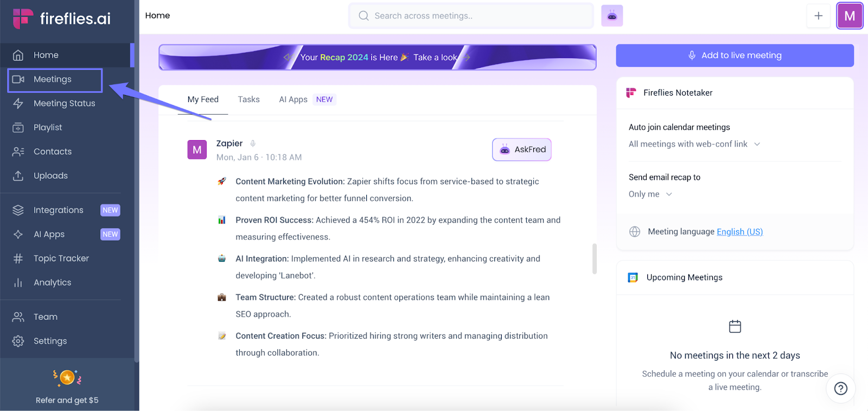Click the Refer and get $5 link

[67, 400]
